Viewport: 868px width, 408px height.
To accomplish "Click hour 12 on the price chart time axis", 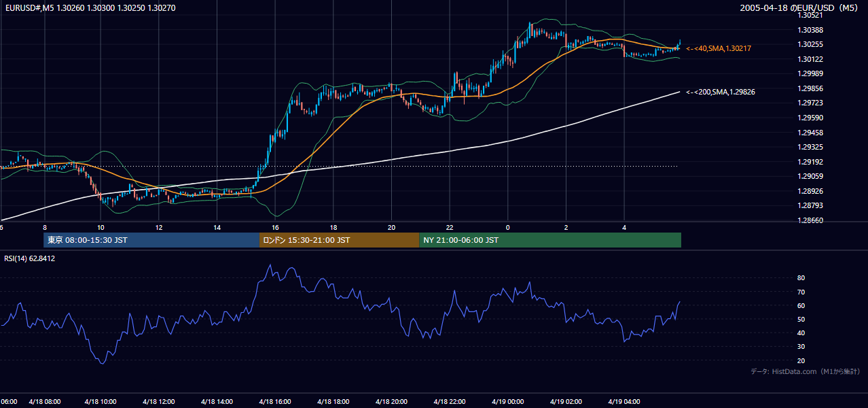I will [159, 227].
